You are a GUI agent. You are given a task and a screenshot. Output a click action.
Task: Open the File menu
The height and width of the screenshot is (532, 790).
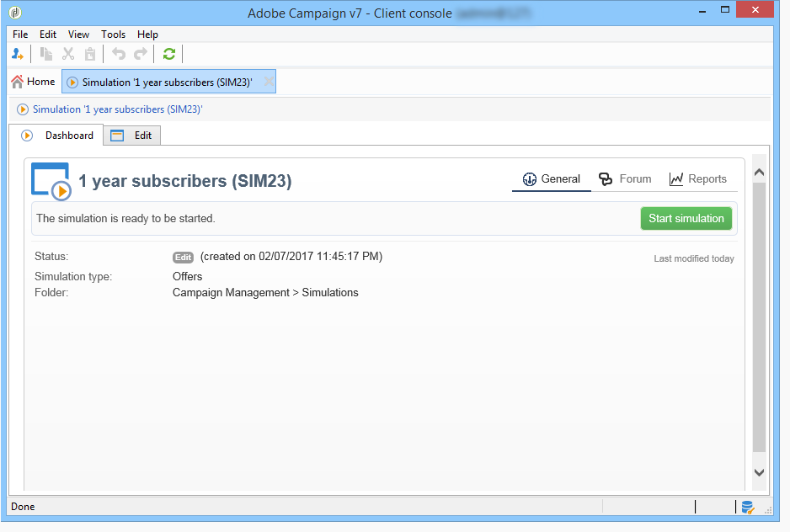coord(20,35)
